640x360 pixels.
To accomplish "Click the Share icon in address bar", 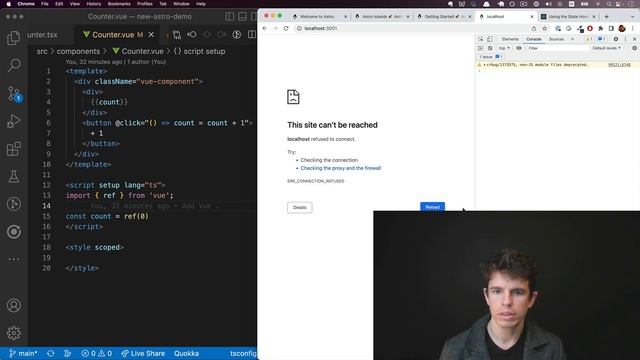I will pyautogui.click(x=534, y=28).
